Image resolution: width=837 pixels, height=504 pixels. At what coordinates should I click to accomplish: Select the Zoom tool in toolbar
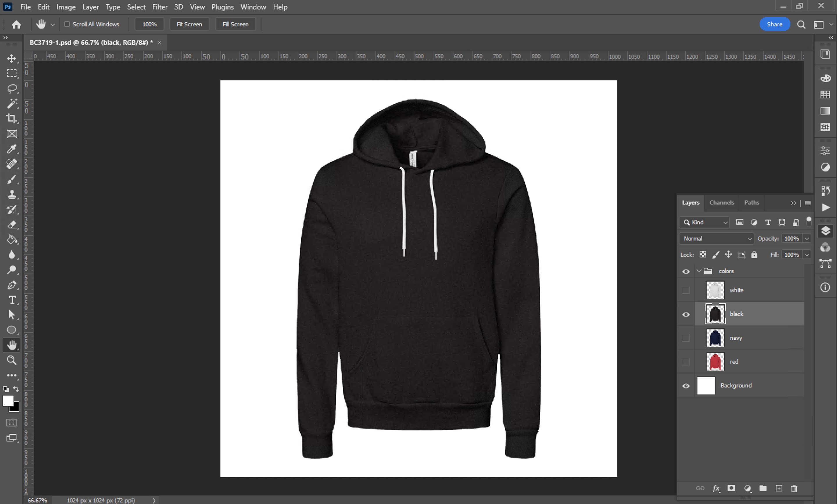point(12,360)
